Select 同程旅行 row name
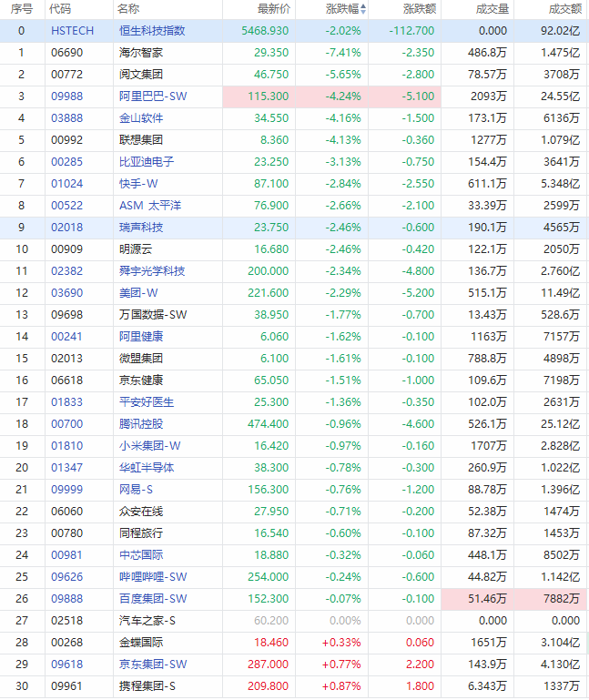This screenshot has width=589, height=700. (141, 534)
